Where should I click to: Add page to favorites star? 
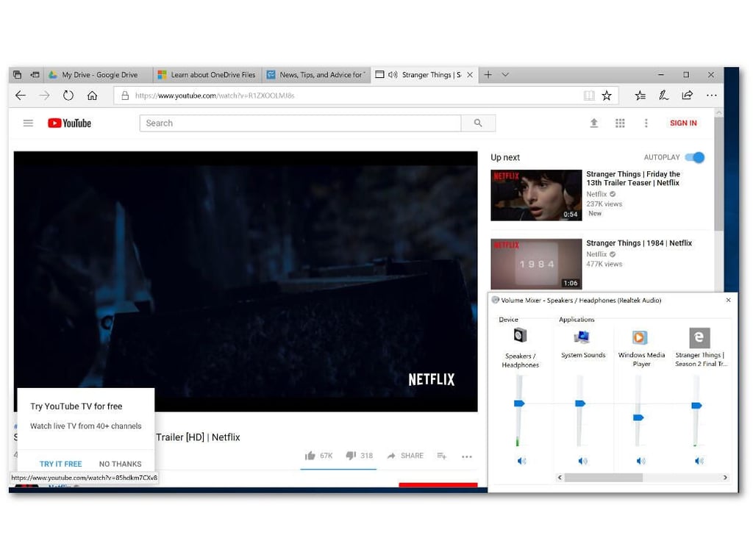(x=607, y=96)
